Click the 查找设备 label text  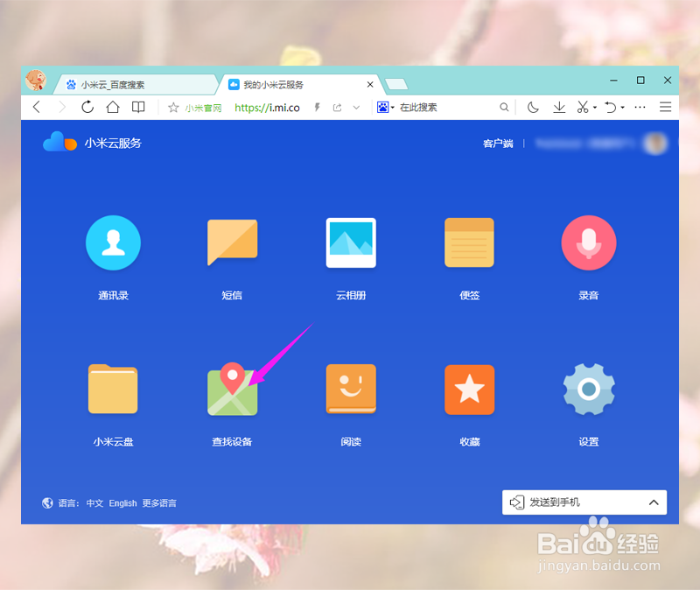(x=232, y=442)
